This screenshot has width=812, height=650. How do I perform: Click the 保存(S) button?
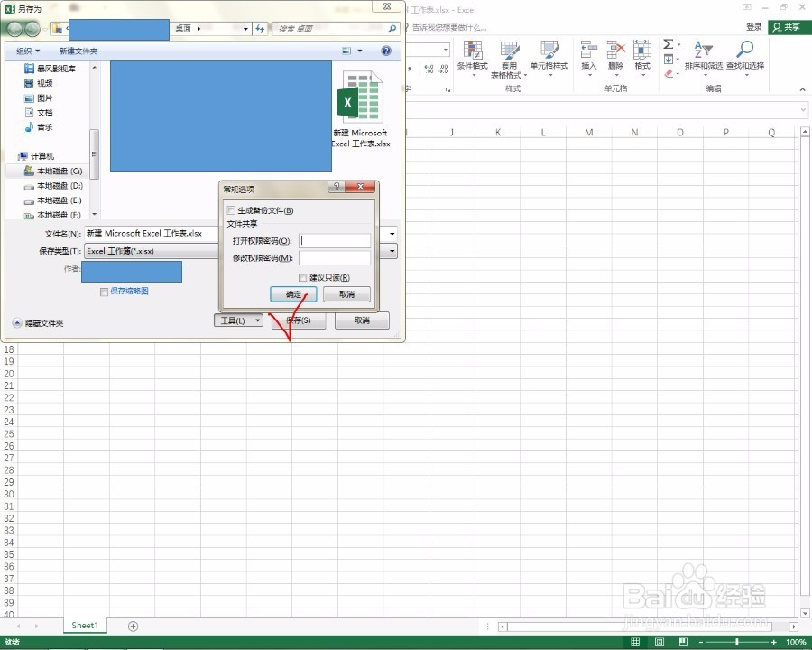tap(299, 320)
